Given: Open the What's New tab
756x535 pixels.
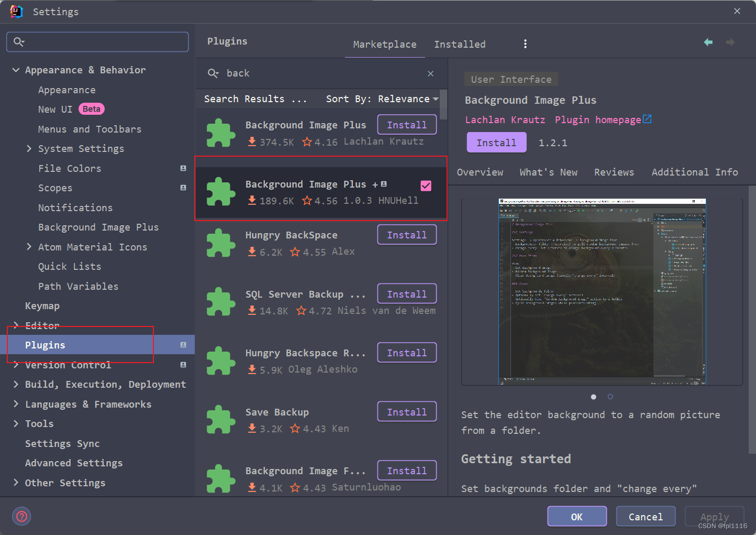Looking at the screenshot, I should pos(548,172).
